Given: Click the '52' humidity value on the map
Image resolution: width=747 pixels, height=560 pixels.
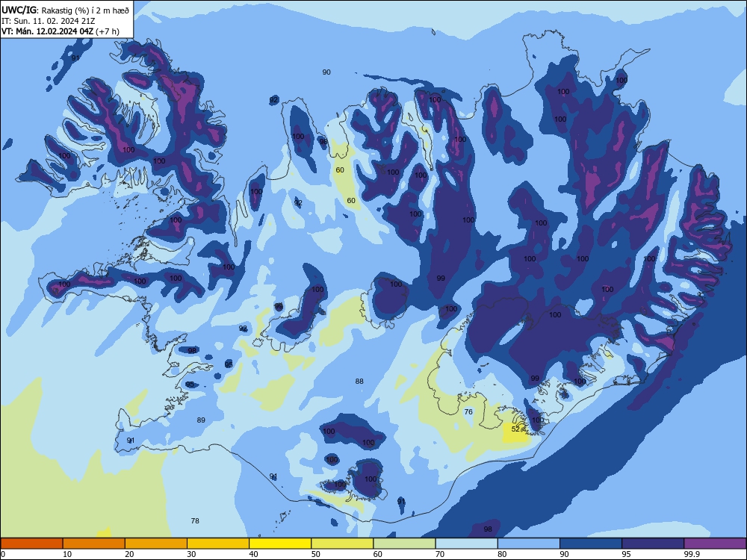Looking at the screenshot, I should tap(515, 429).
